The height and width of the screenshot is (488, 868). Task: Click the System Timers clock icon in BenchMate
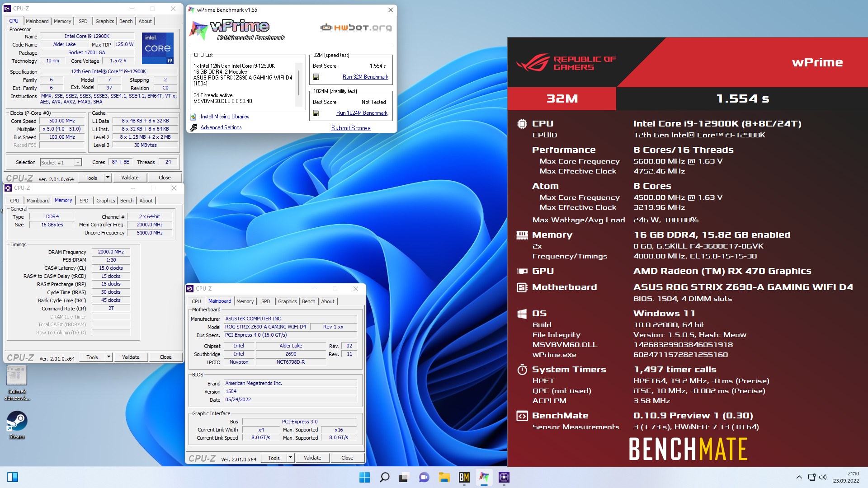tap(522, 370)
